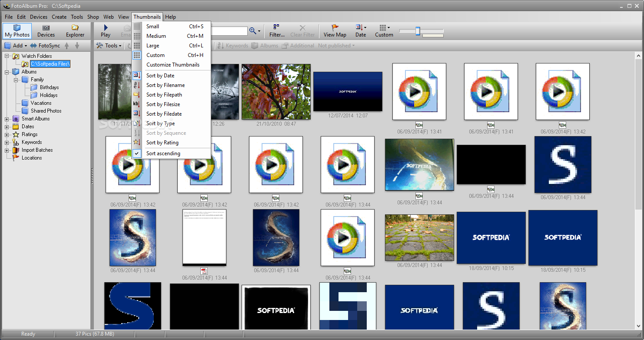Expand the Import Batches node
The image size is (644, 340).
click(x=7, y=150)
